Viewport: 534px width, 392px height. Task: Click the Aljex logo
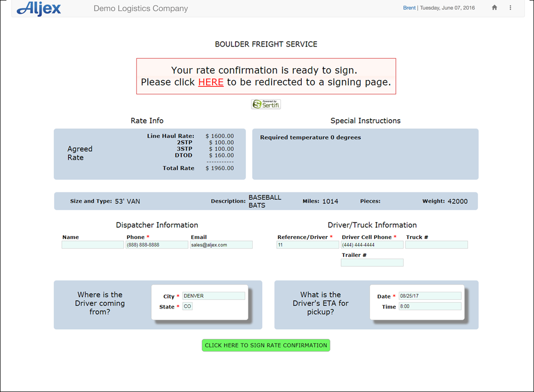tap(38, 8)
